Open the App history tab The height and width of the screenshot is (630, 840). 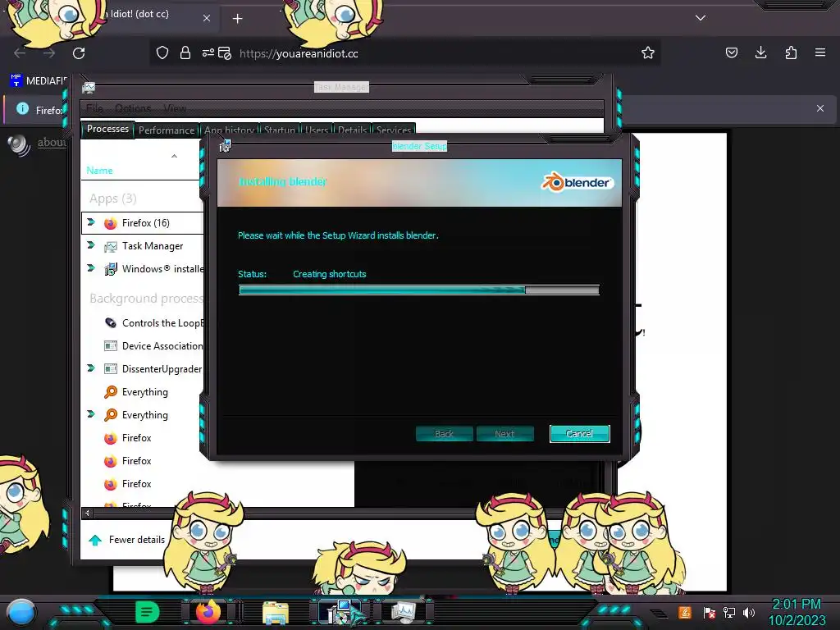(x=229, y=130)
